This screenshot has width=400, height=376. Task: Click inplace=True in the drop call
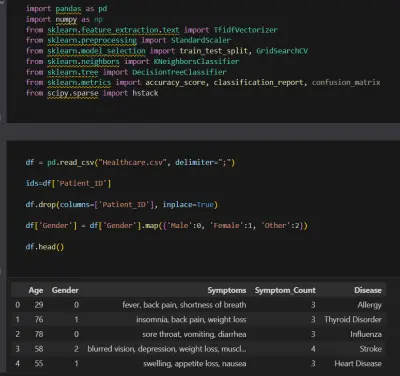tap(188, 204)
